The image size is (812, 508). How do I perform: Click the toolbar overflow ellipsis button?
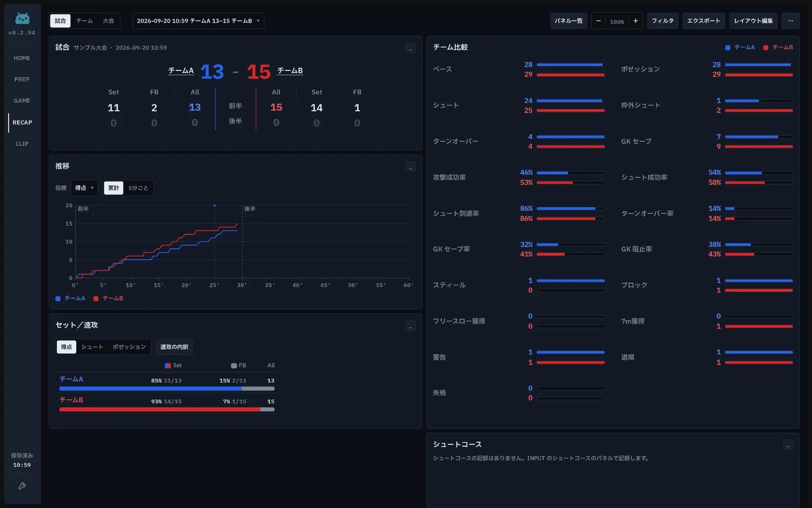790,21
